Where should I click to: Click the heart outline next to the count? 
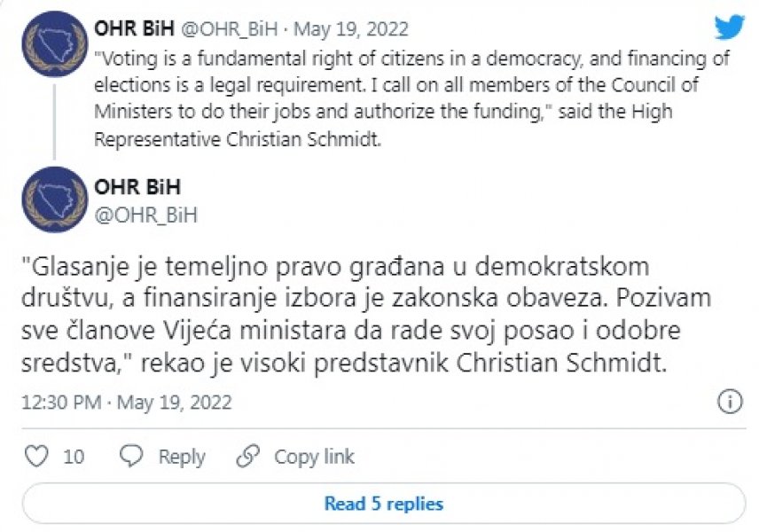(x=35, y=456)
